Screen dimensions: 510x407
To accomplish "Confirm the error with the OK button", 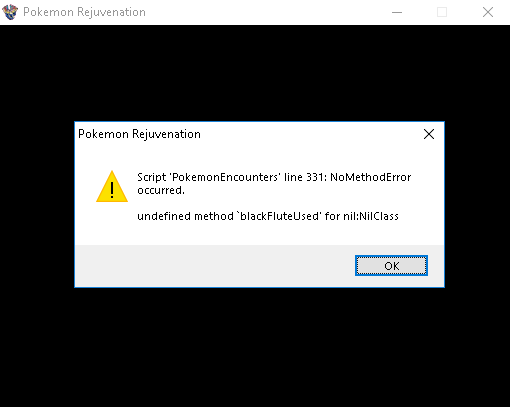I will coord(391,266).
